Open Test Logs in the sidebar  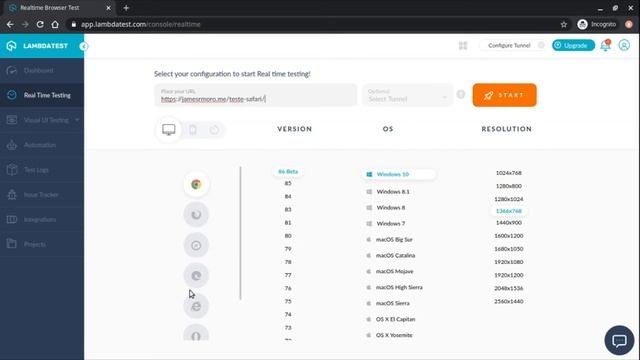click(x=42, y=170)
